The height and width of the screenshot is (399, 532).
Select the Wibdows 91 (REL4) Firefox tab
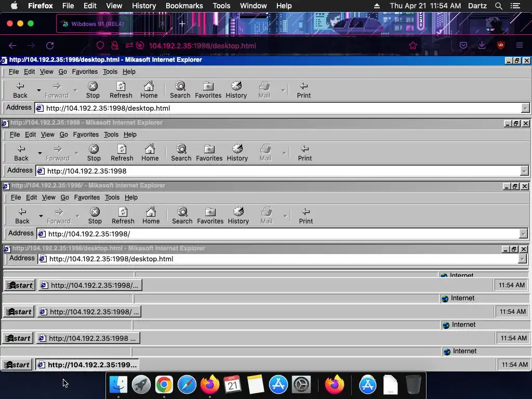[113, 24]
